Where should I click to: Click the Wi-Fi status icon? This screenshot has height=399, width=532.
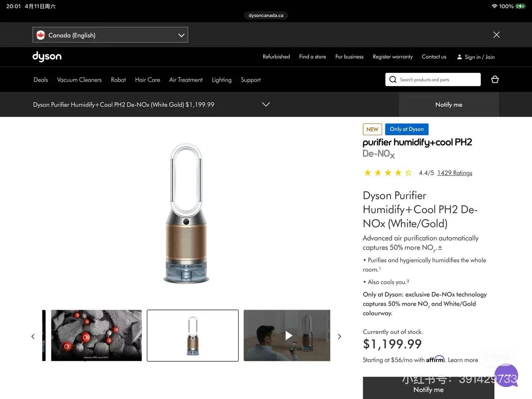coord(494,6)
